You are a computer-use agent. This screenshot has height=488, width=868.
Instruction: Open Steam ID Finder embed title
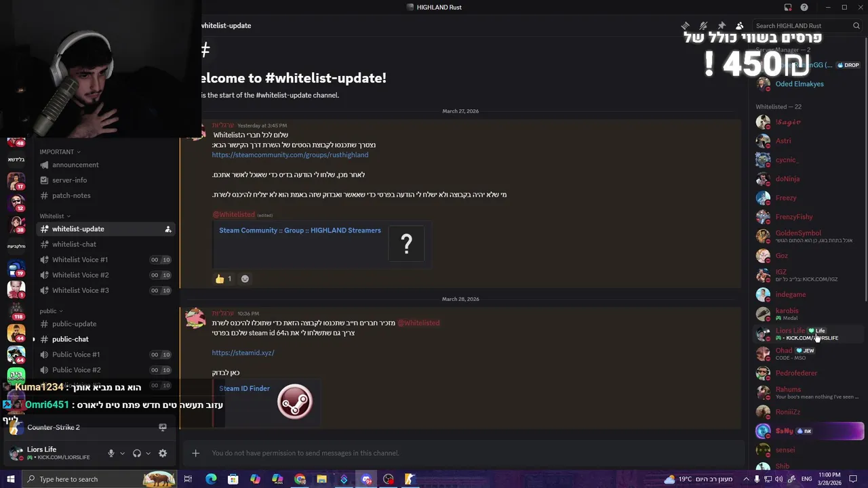click(244, 389)
